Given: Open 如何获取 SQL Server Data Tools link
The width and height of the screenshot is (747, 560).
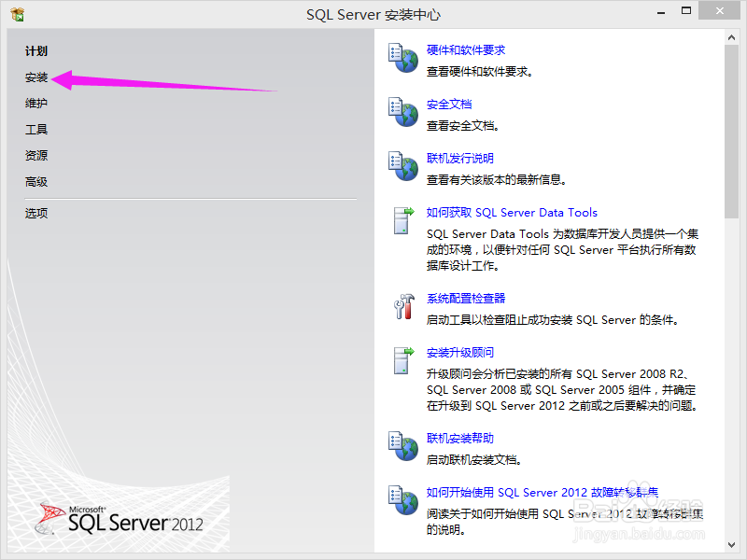Looking at the screenshot, I should pyautogui.click(x=512, y=213).
